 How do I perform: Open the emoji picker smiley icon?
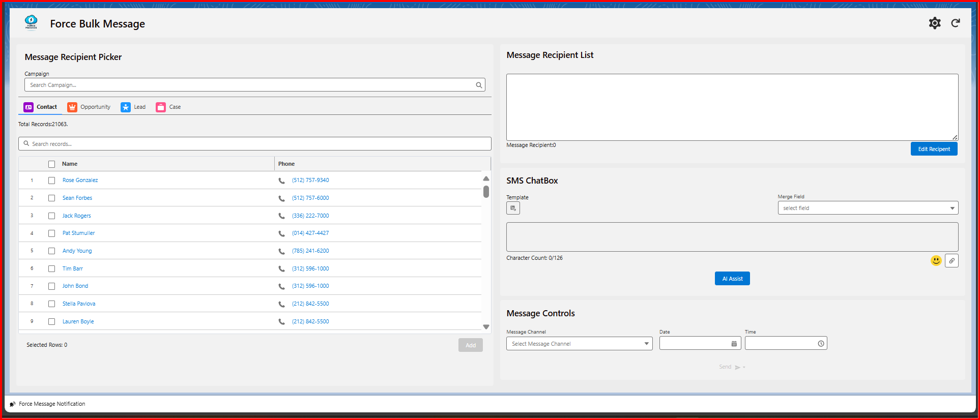click(x=936, y=261)
